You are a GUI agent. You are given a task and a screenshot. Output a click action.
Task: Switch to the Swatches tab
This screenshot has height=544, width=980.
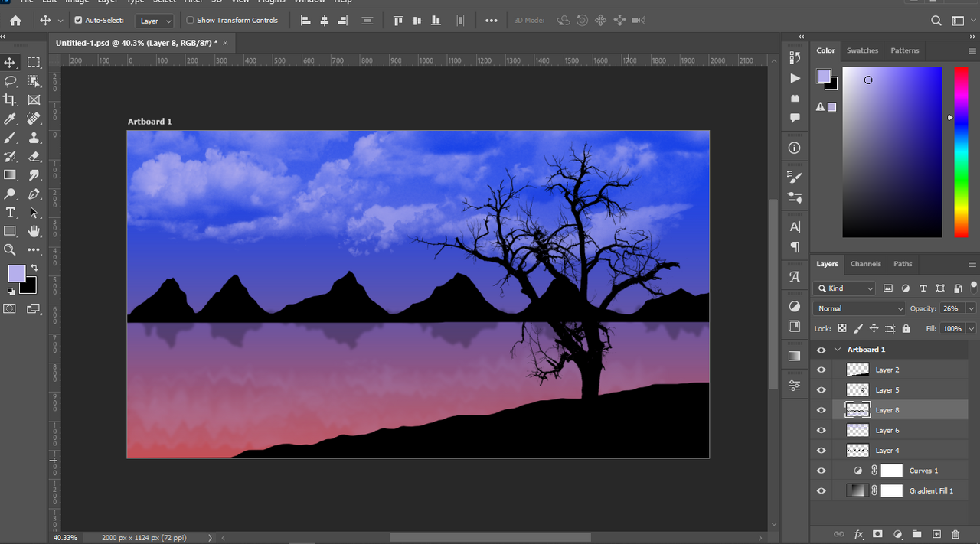[862, 50]
